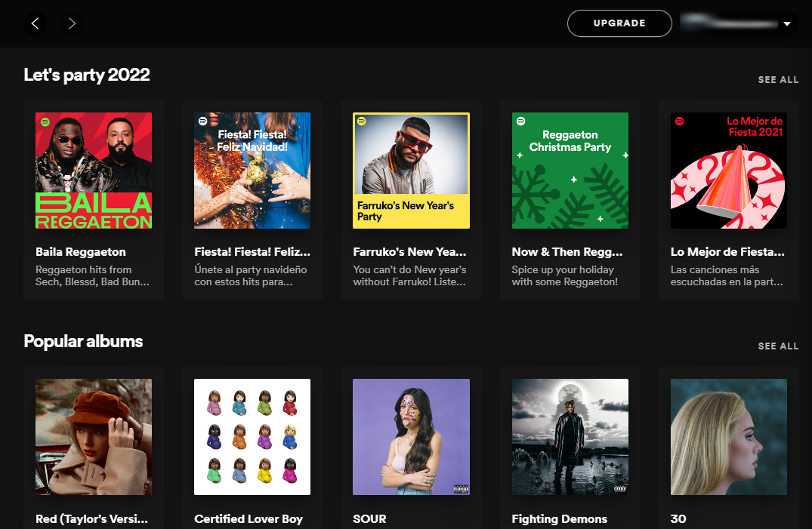Open Lo Mejor de Fiesta 2021 cover

coord(729,171)
